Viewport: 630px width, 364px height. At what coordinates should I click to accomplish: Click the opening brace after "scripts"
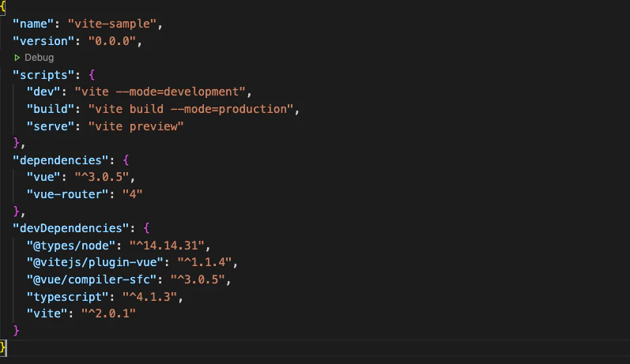92,75
